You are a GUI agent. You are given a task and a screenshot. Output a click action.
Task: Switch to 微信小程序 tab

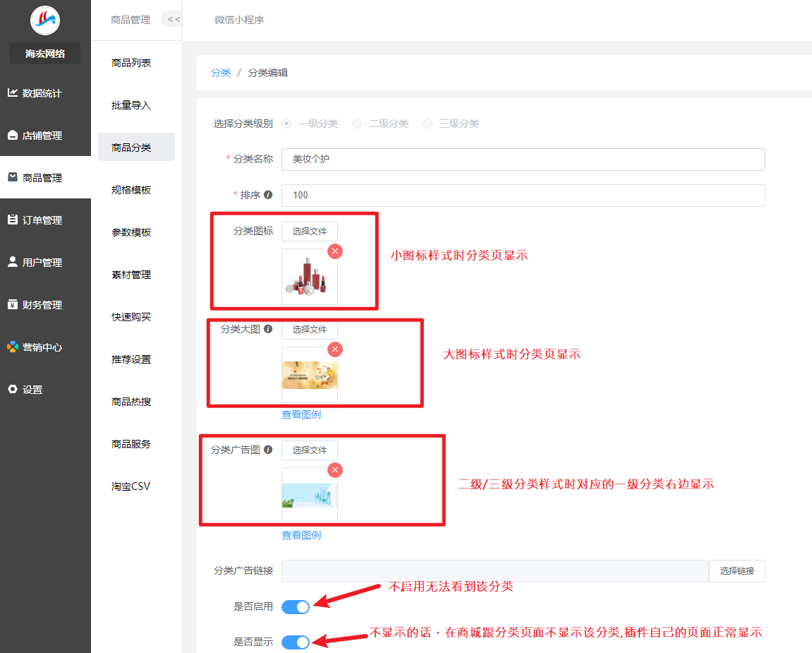tap(239, 20)
